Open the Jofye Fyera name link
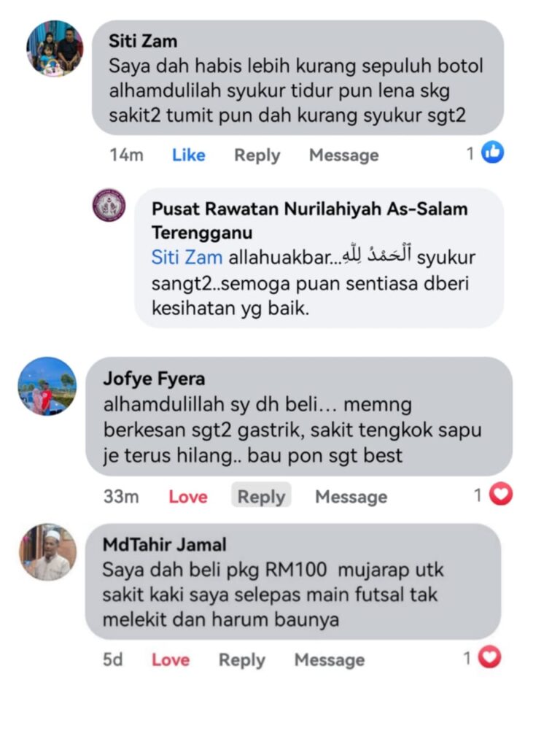560x747 pixels. 155,379
